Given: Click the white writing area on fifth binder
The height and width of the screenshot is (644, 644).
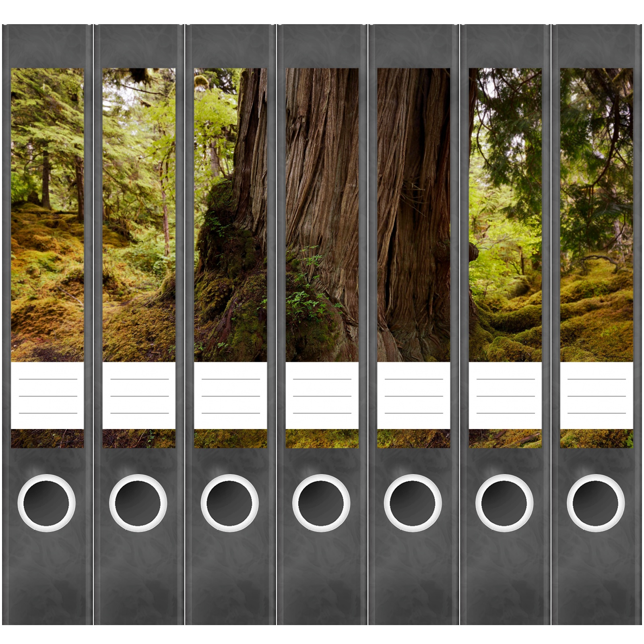Looking at the screenshot, I should pos(414,396).
